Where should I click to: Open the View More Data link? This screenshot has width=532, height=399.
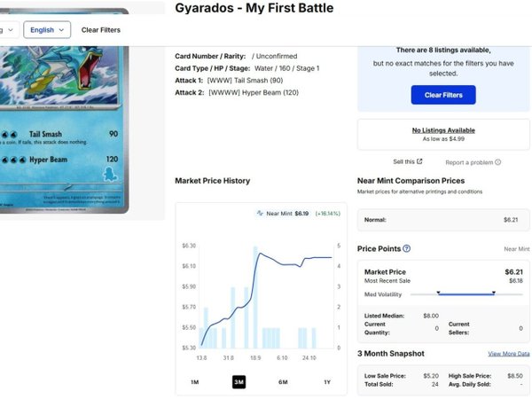pyautogui.click(x=508, y=354)
